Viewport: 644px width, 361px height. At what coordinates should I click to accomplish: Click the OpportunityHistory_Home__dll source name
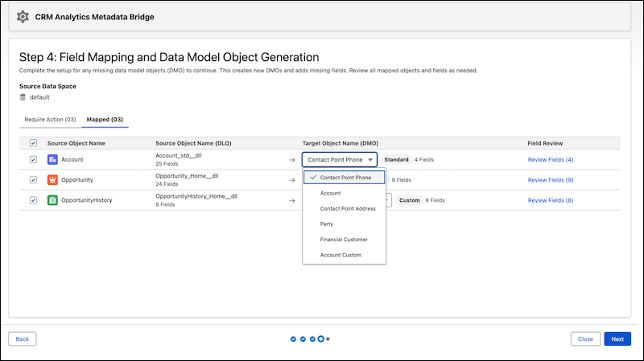pyautogui.click(x=196, y=196)
